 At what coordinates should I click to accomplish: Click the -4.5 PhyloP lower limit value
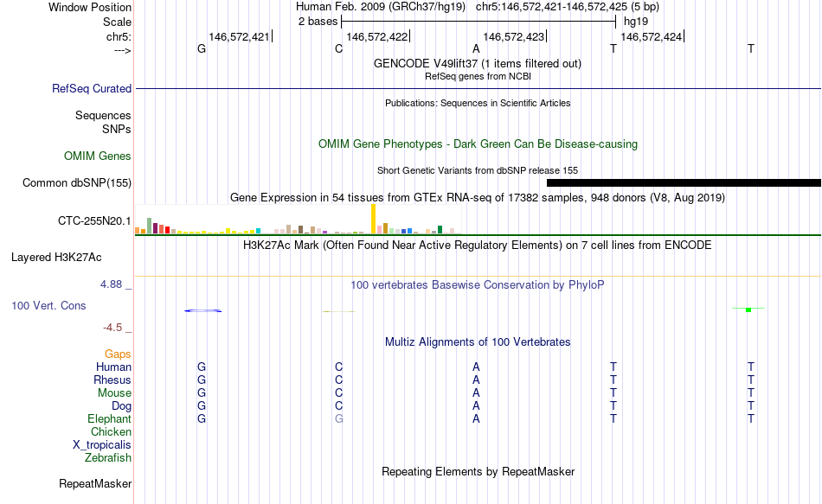coord(112,328)
